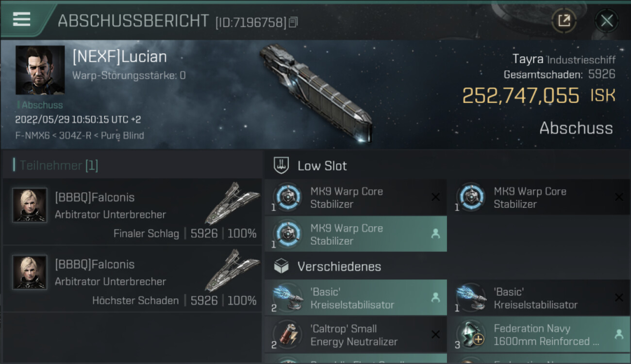Select Falconis portrait in Finaler Schlag row
631x364 pixels.
point(30,205)
